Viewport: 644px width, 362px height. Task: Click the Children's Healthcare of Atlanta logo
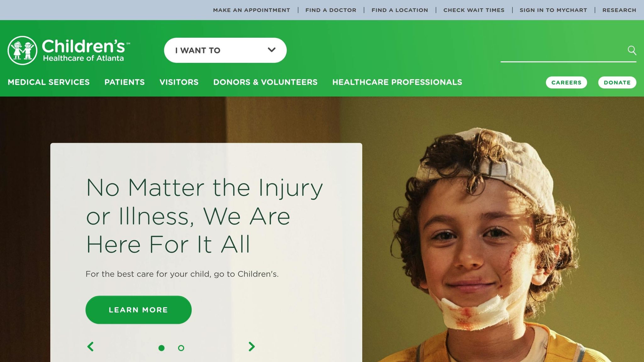pyautogui.click(x=69, y=50)
